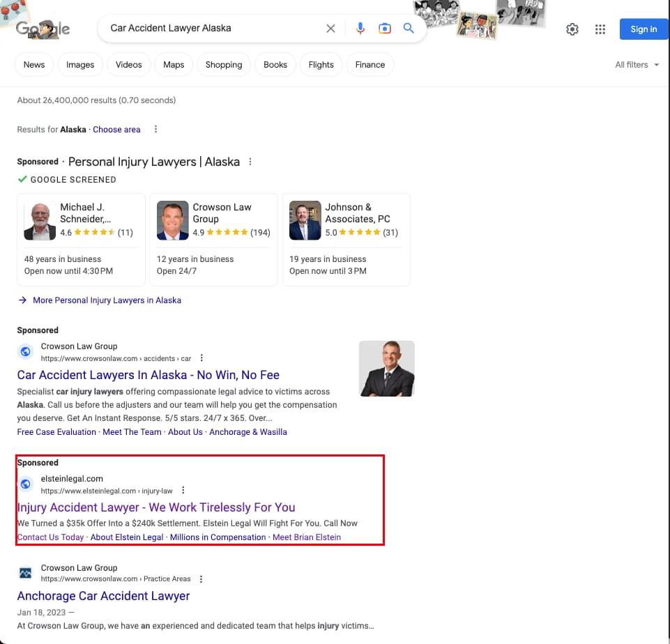Open Michael J. Schneider lawyer card
This screenshot has width=670, height=644.
[81, 240]
